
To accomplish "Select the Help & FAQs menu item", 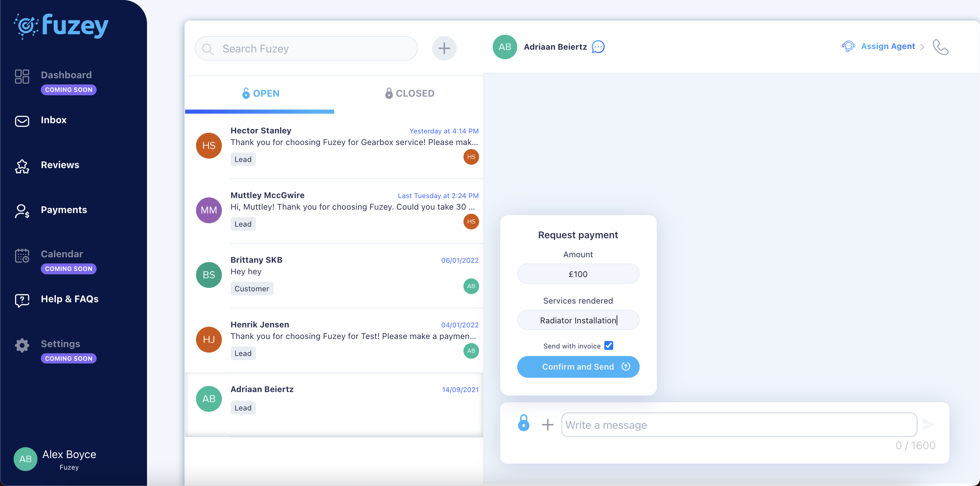I will click(70, 299).
